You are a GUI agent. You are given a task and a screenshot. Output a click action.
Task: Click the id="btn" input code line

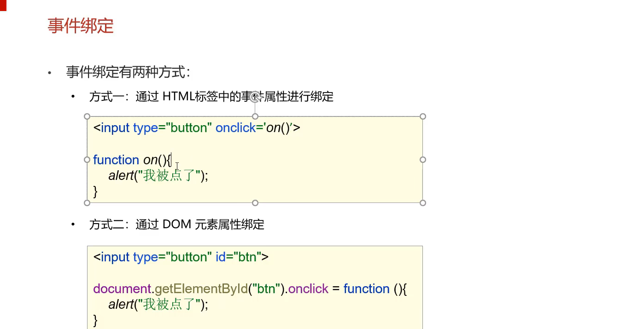181,257
